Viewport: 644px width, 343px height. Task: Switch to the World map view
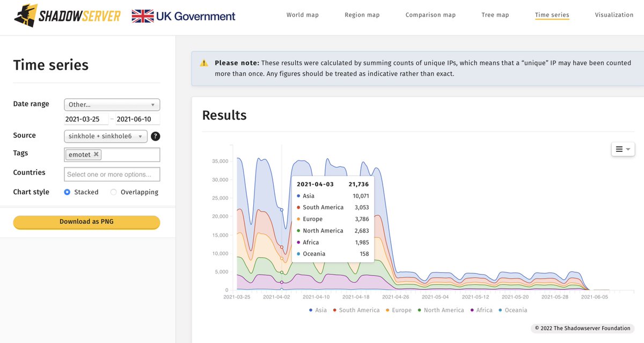(x=302, y=14)
